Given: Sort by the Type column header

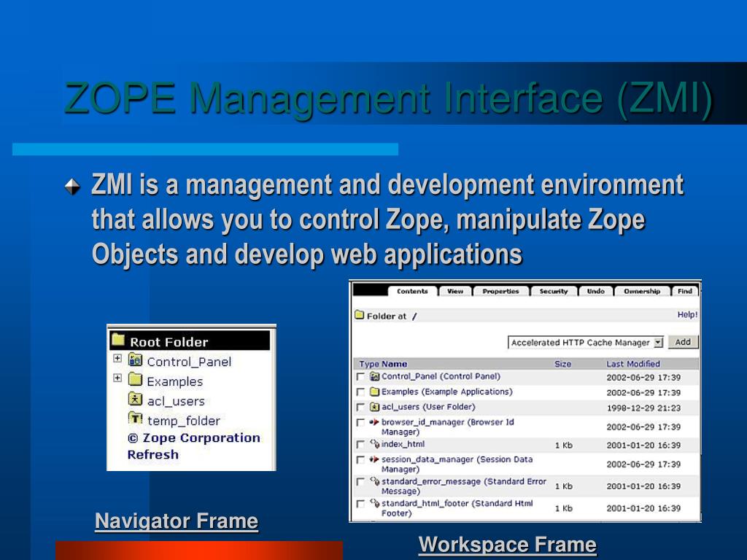Looking at the screenshot, I should pos(368,364).
